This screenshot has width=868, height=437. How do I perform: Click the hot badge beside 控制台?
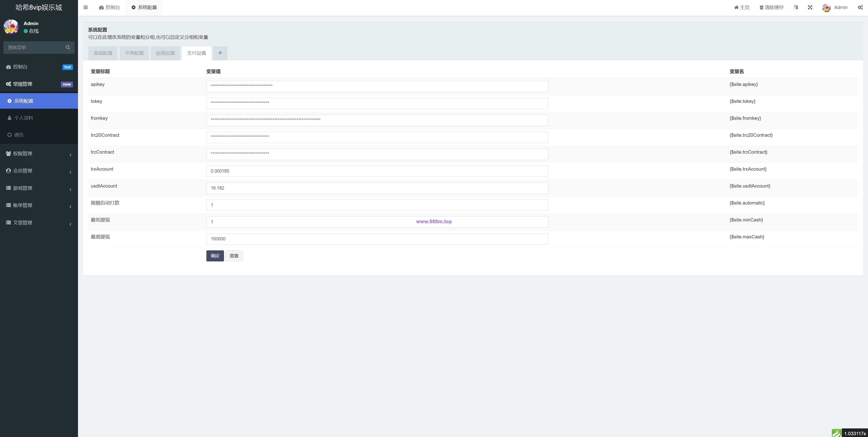coord(67,67)
